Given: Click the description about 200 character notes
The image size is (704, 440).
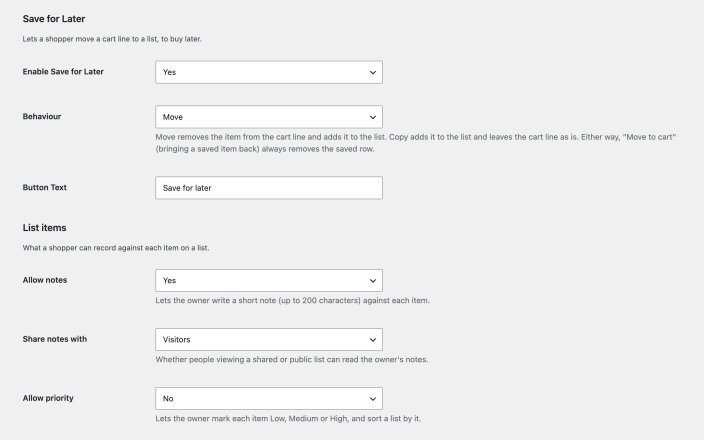Looking at the screenshot, I should (x=292, y=300).
